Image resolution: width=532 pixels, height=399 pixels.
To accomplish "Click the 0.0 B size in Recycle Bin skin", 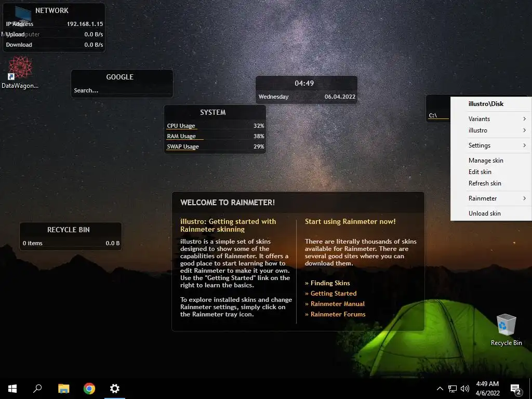I will (113, 243).
